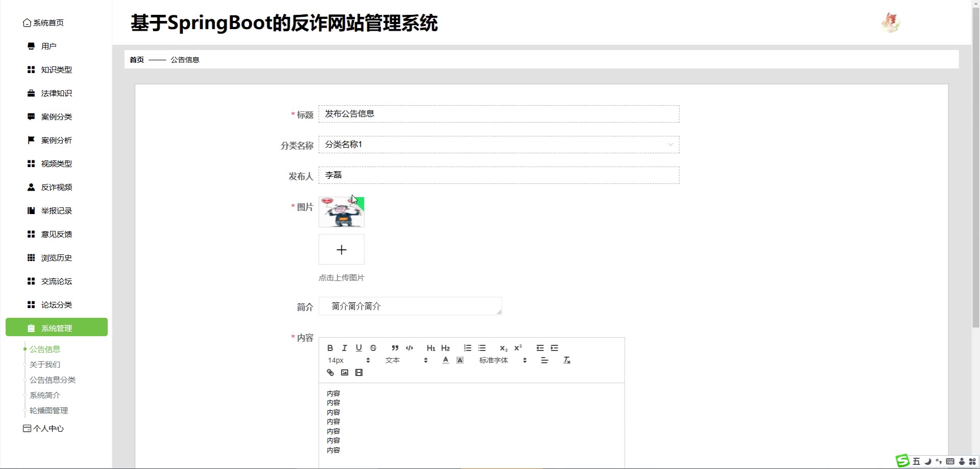Screen dimensions: 980x469
Task: Toggle bold formatting in the content editor
Action: [330, 348]
